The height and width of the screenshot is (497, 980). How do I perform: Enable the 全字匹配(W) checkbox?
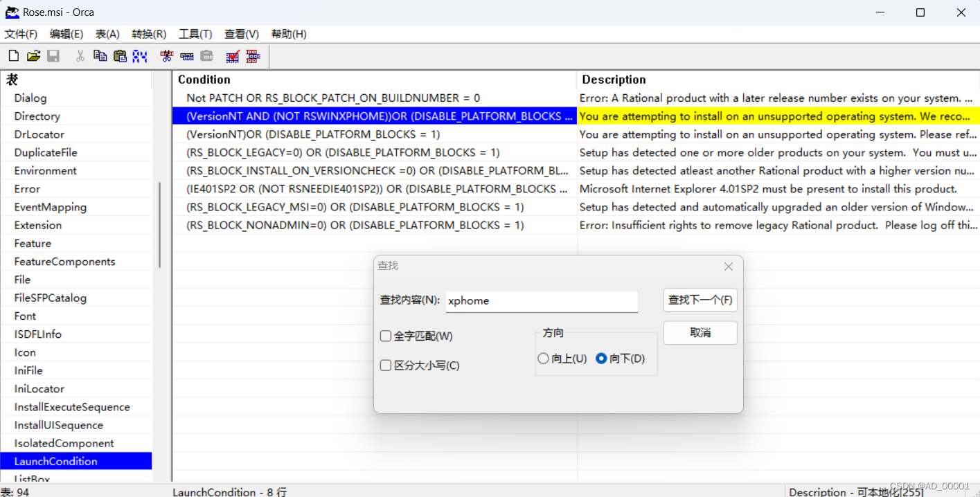pyautogui.click(x=386, y=336)
